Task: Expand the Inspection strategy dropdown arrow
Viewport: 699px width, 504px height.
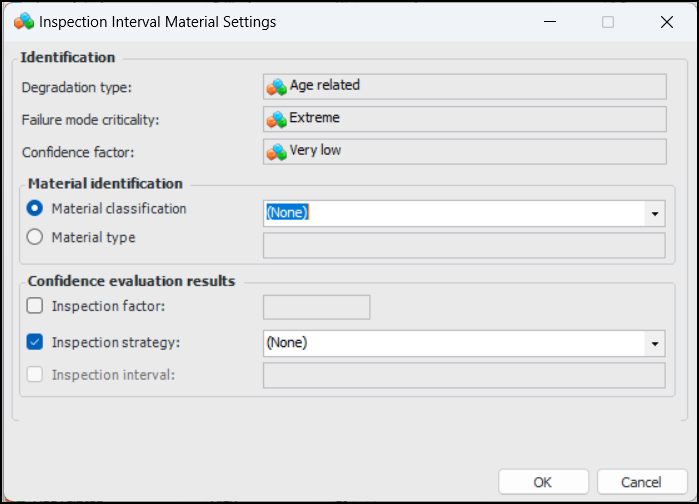Action: (654, 343)
